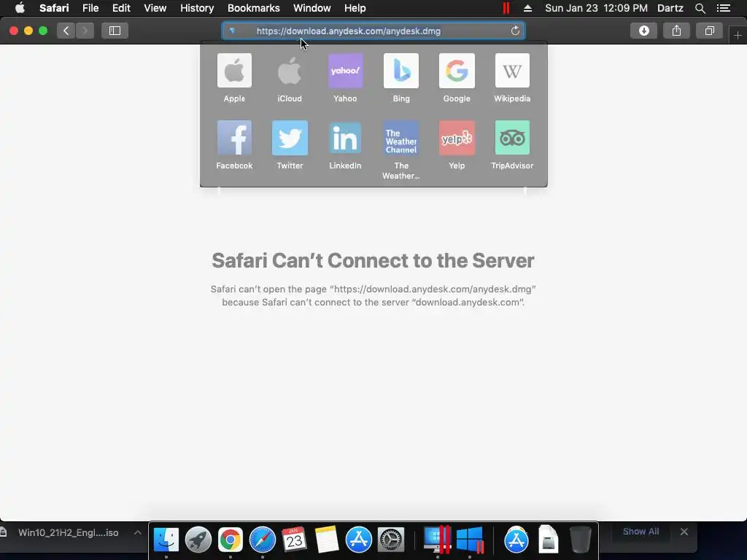This screenshot has width=747, height=560.
Task: Click the Safari Can't Connect heading
Action: pyautogui.click(x=373, y=260)
